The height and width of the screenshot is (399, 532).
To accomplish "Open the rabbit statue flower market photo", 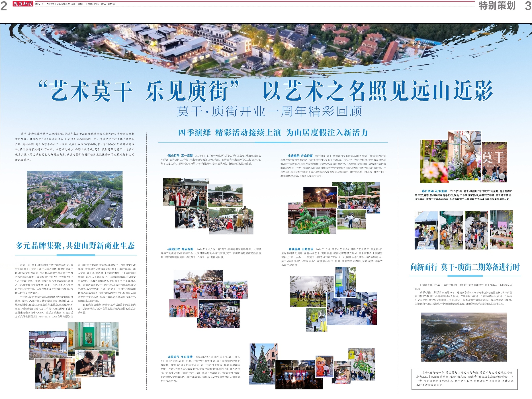I will pyautogui.click(x=464, y=156).
